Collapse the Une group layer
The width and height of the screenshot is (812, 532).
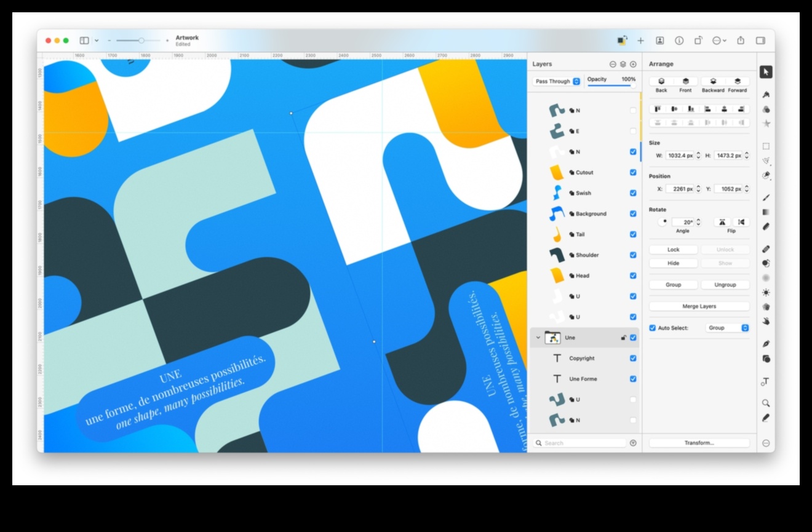tap(538, 338)
